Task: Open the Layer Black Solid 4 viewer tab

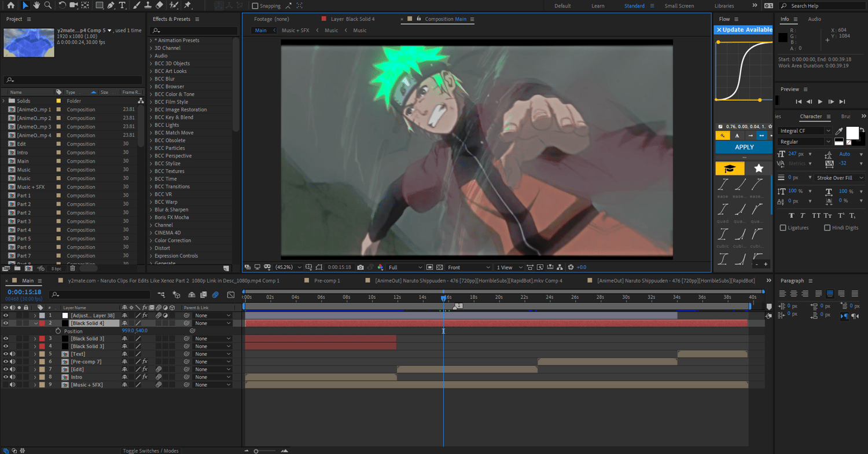Action: click(352, 19)
